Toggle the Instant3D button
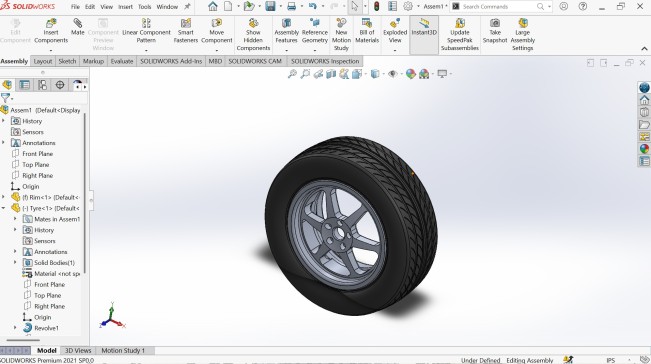The height and width of the screenshot is (364, 651). click(x=424, y=27)
